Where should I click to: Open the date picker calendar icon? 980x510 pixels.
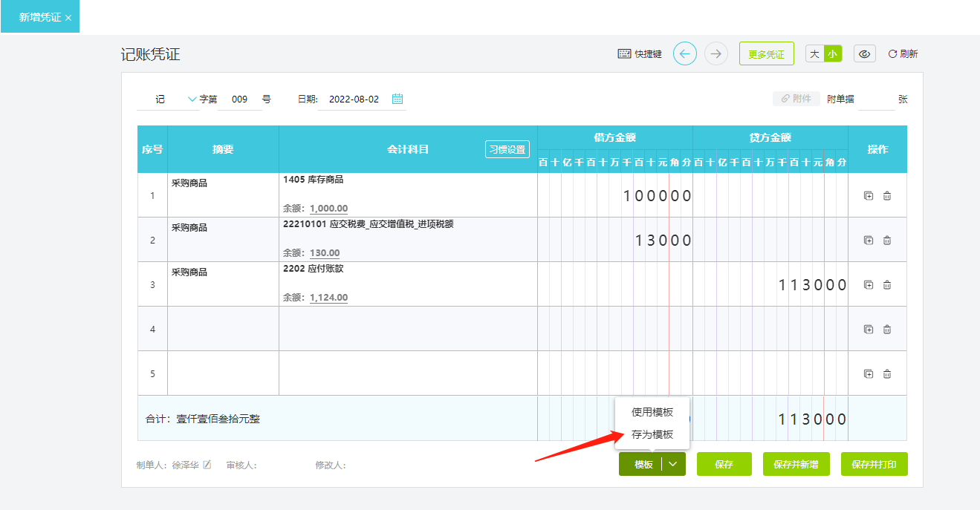pyautogui.click(x=397, y=99)
